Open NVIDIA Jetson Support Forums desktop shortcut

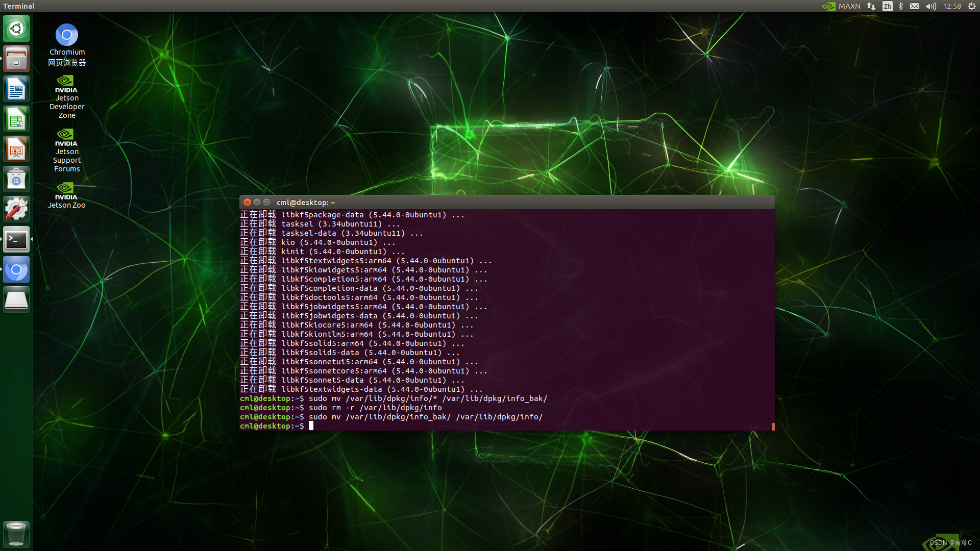[67, 151]
